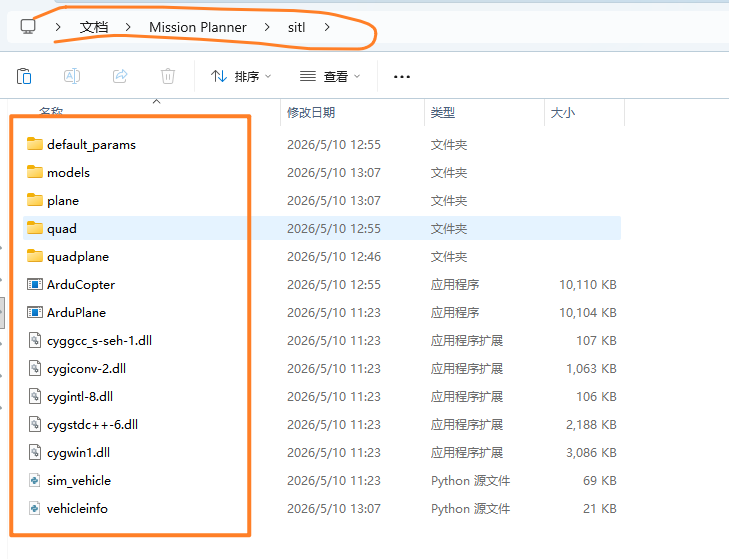Click the cygstdc++-6.dll file icon

(x=35, y=424)
